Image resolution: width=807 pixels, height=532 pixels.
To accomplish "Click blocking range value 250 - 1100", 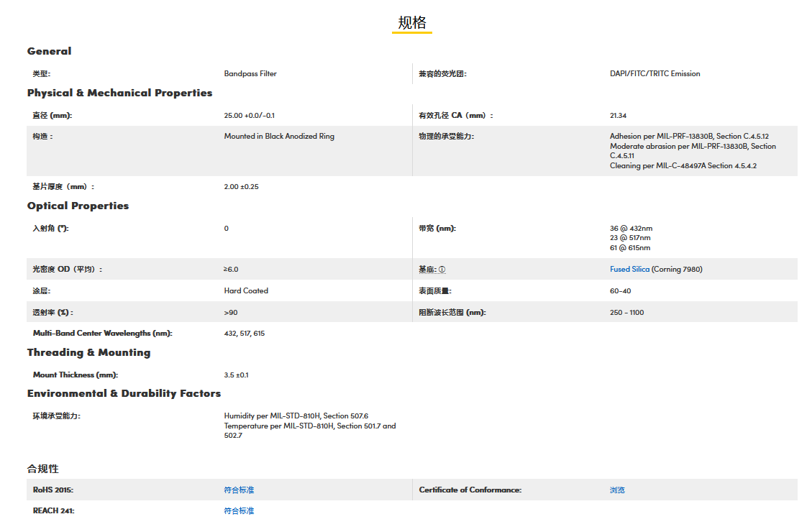I will coord(627,312).
